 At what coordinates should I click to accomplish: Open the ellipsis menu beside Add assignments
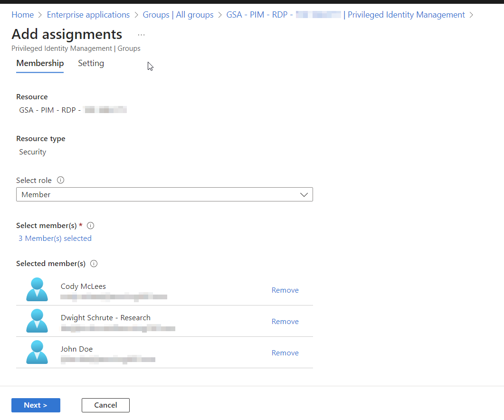pos(141,35)
